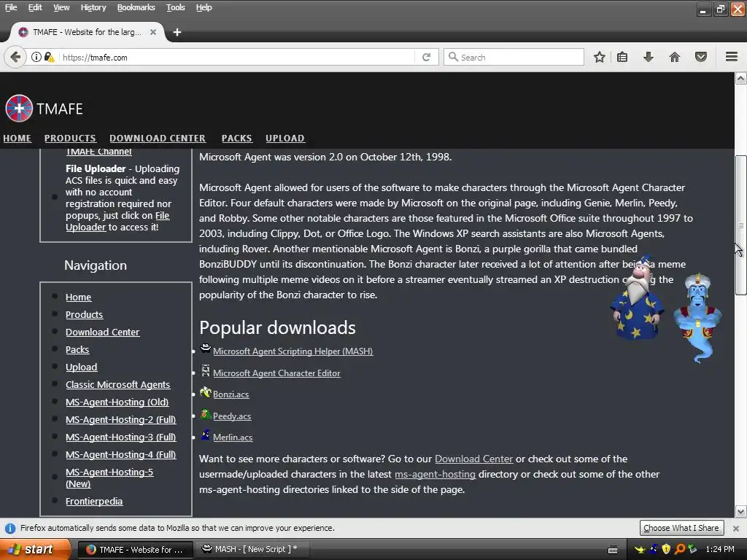Reload the page with the refresh icon
Viewport: 747px width, 560px height.
click(426, 57)
